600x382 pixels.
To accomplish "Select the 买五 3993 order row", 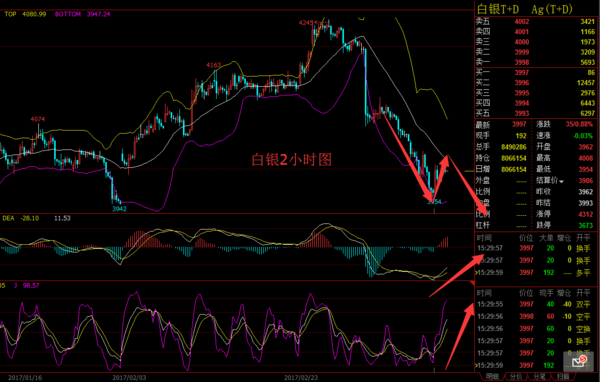I will point(535,113).
